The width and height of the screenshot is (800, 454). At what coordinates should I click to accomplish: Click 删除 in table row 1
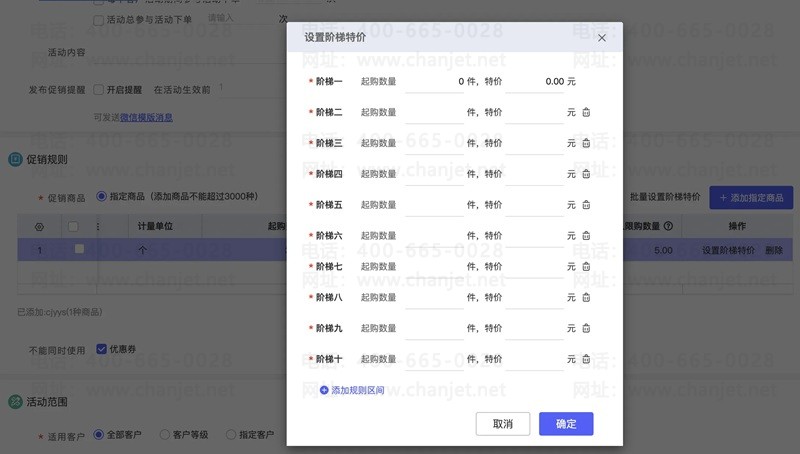pos(774,250)
